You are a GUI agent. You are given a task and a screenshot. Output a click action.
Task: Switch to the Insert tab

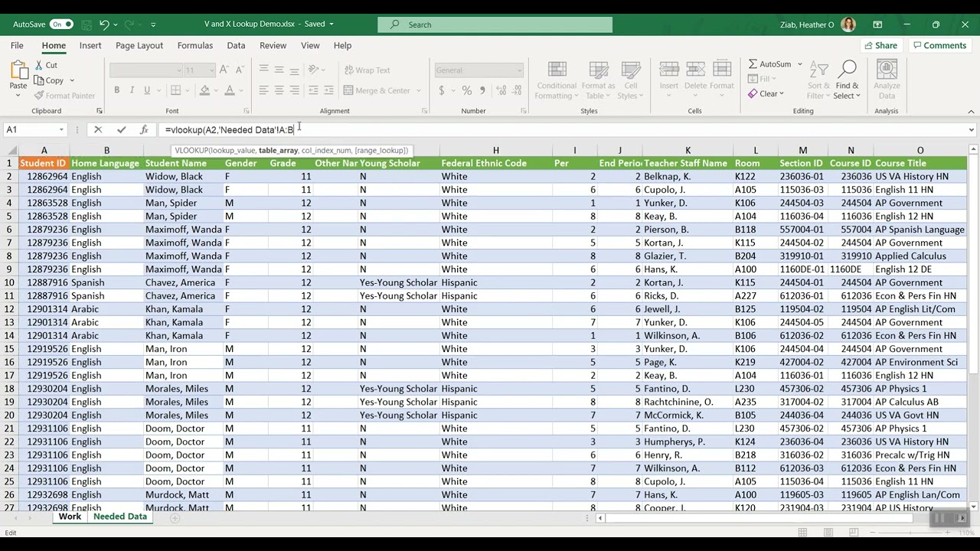pos(90,46)
